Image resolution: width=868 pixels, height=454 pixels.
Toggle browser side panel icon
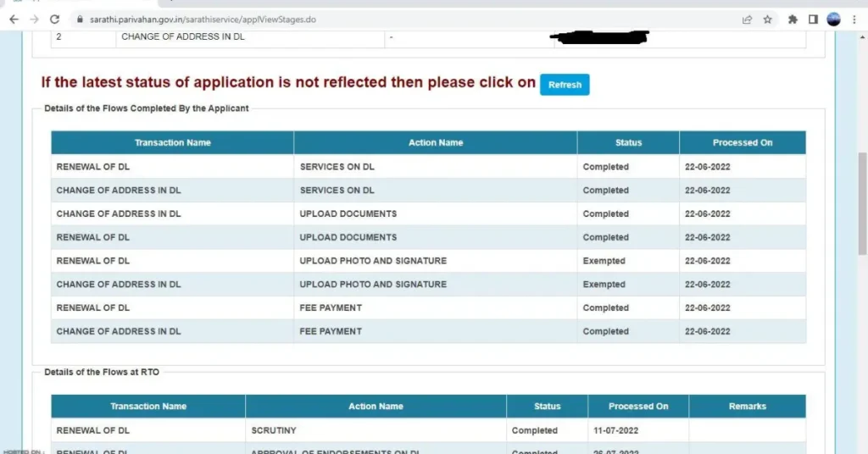(x=813, y=19)
